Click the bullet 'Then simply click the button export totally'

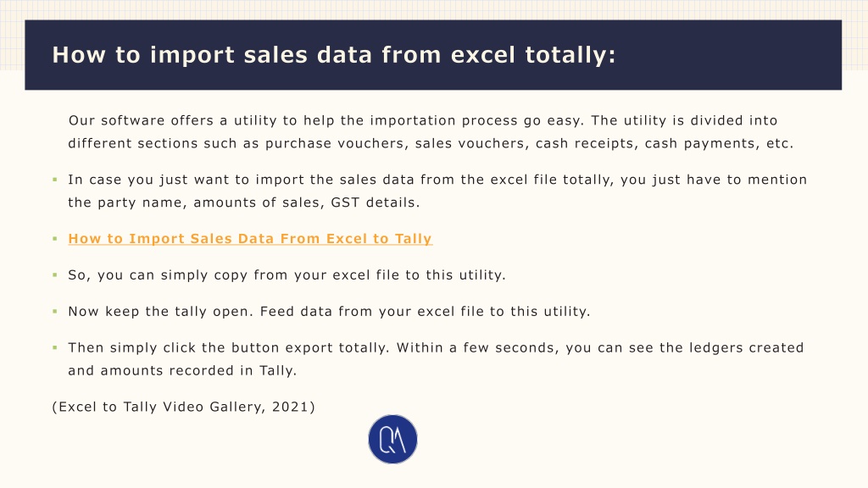coord(436,359)
